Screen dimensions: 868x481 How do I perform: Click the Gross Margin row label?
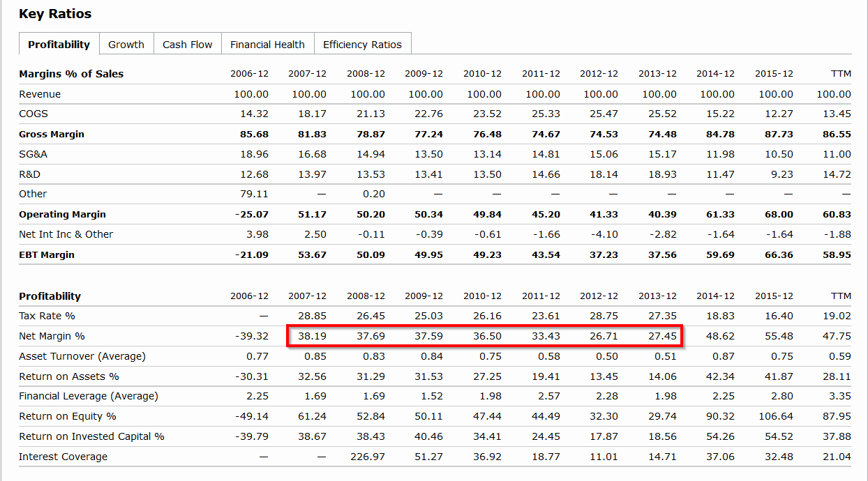point(51,134)
